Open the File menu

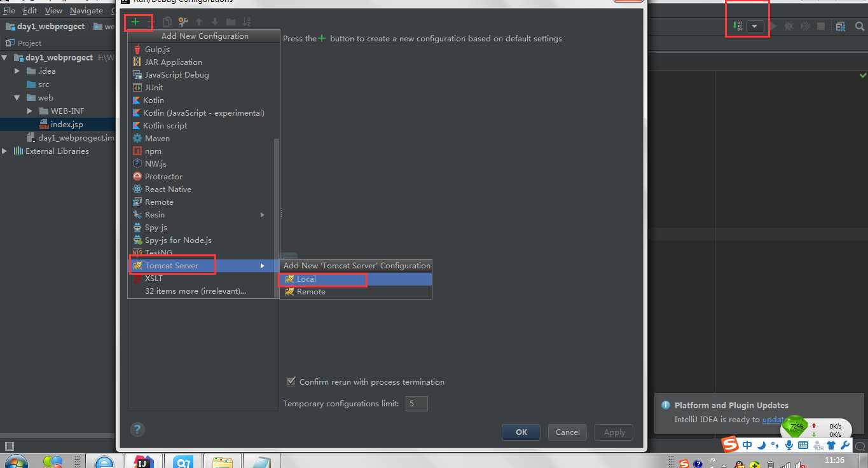(x=9, y=11)
